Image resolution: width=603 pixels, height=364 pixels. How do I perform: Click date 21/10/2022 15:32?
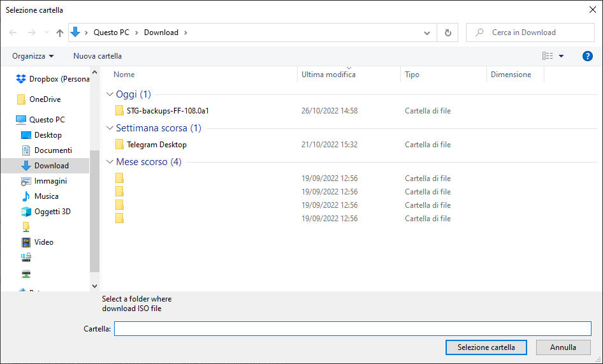pos(329,145)
